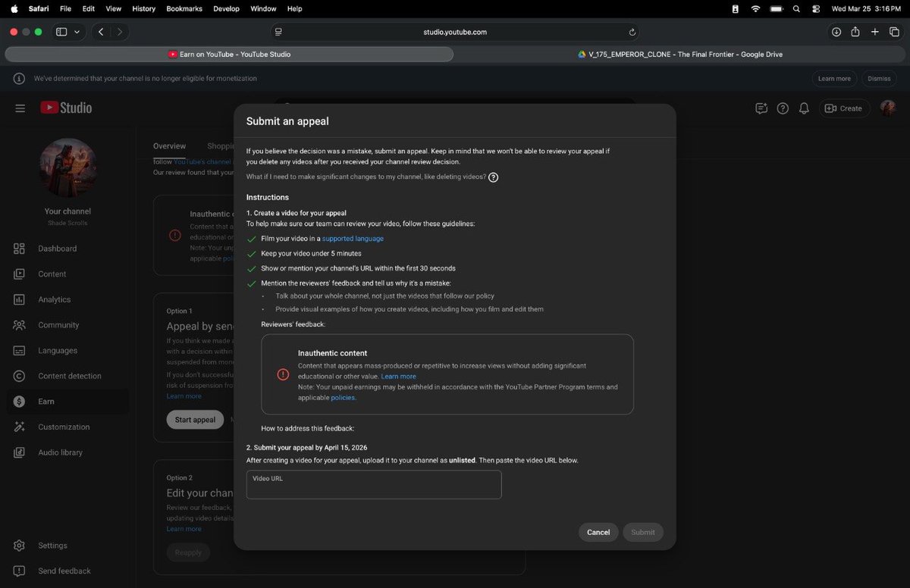Click Learn more in Inauthentic content box
Image resolution: width=910 pixels, height=588 pixels.
point(398,377)
